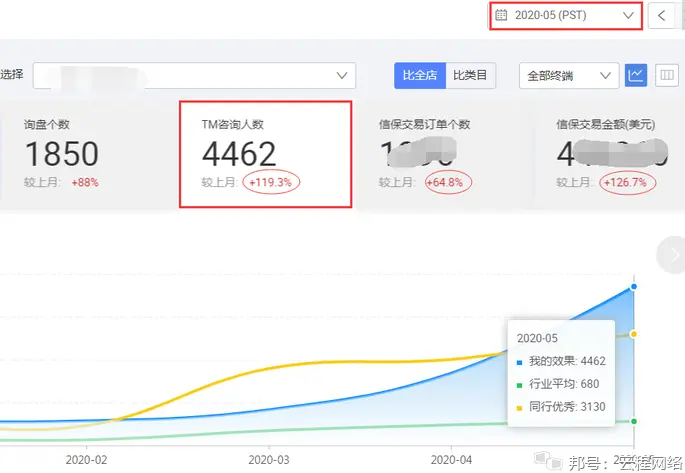Click 我的效果: 4462 in tooltip
This screenshot has height=473, width=685.
[x=567, y=361]
